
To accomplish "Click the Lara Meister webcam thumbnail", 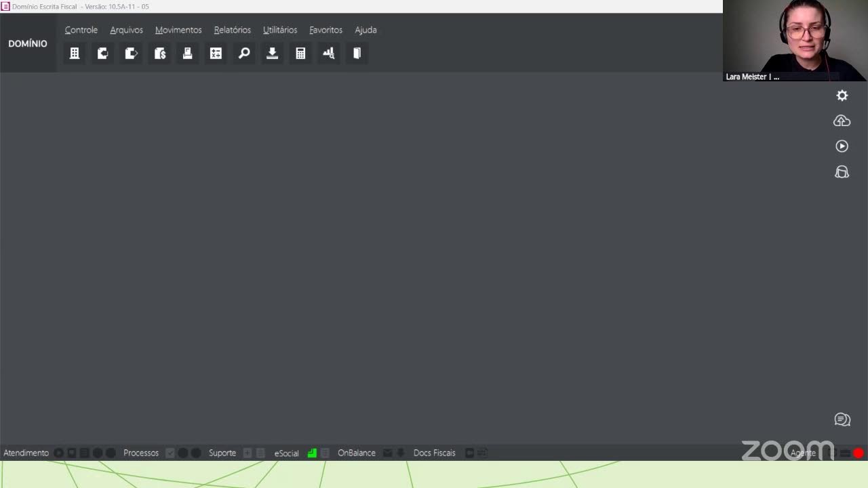I will 795,41.
